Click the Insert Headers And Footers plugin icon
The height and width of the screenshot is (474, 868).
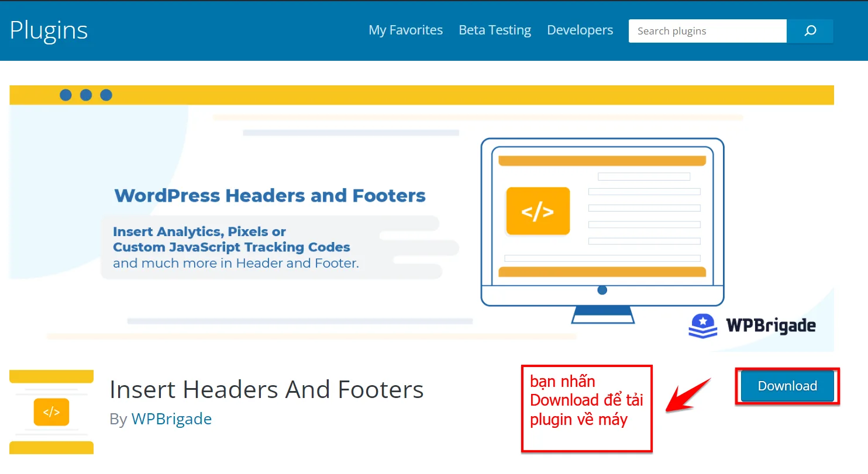click(51, 412)
